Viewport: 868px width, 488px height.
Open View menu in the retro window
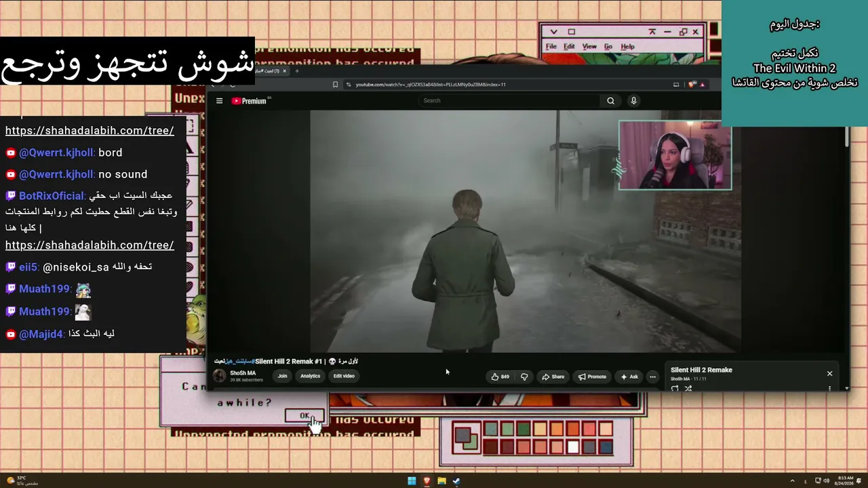tap(589, 47)
